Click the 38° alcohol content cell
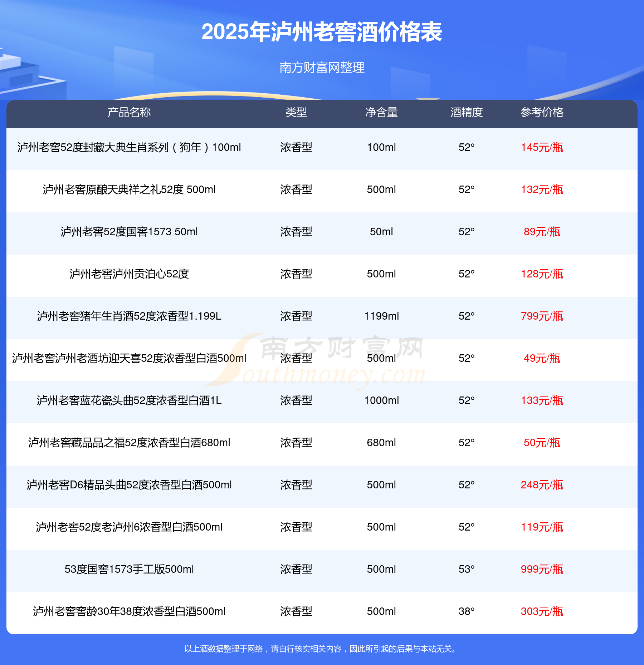 [x=467, y=611]
